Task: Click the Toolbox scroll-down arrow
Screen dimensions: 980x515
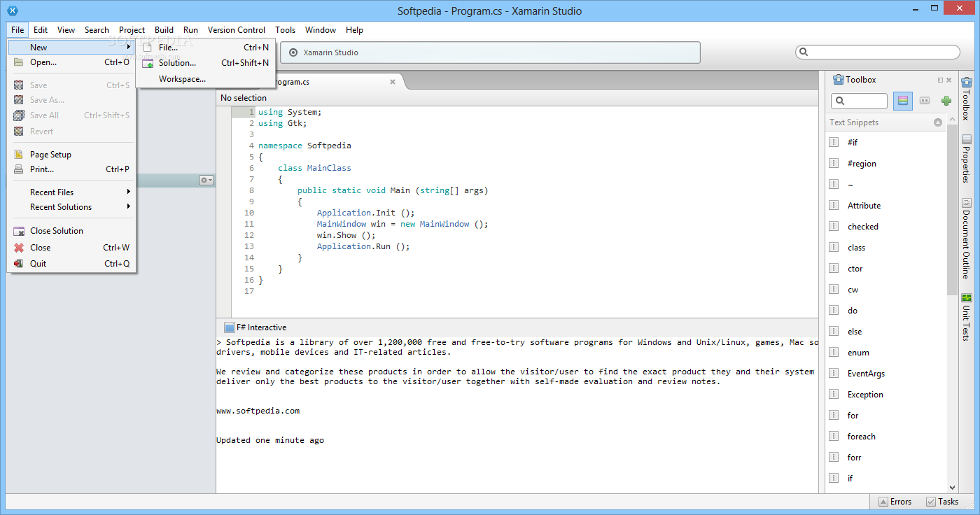Action: (x=952, y=487)
